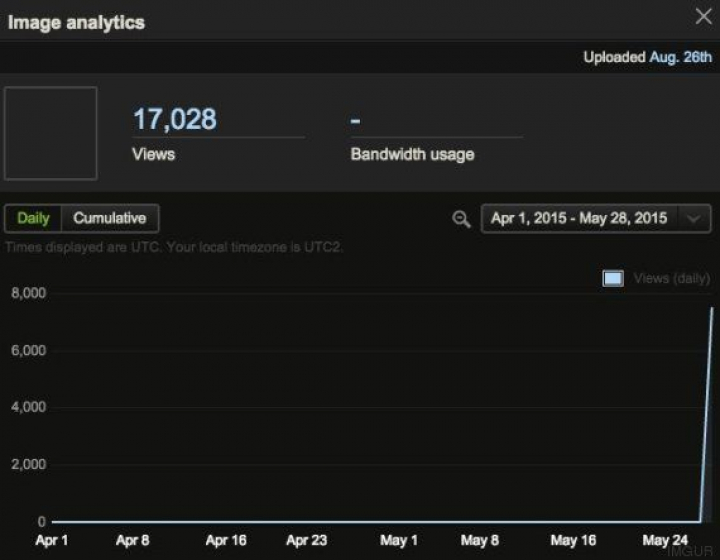Select the May 1 axis marker

click(399, 541)
